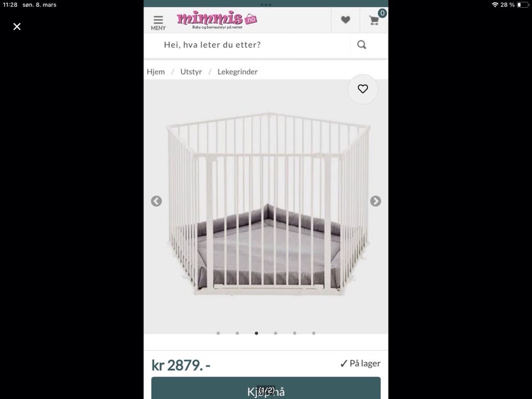Close the image viewer with X
532x399 pixels.
[x=17, y=27]
